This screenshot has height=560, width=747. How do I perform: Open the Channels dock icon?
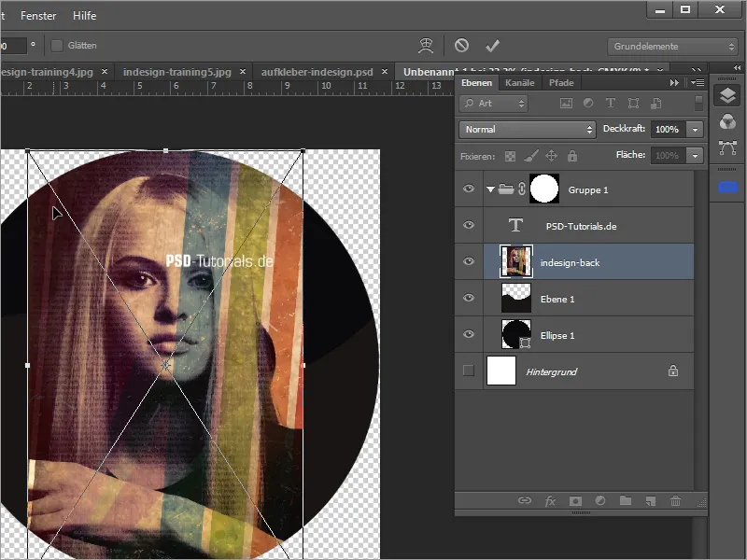(x=727, y=122)
